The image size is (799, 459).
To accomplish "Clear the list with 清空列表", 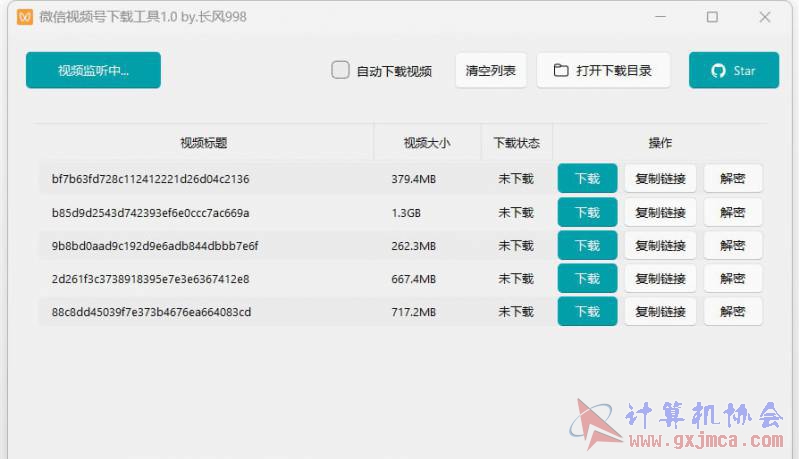I will (x=491, y=70).
